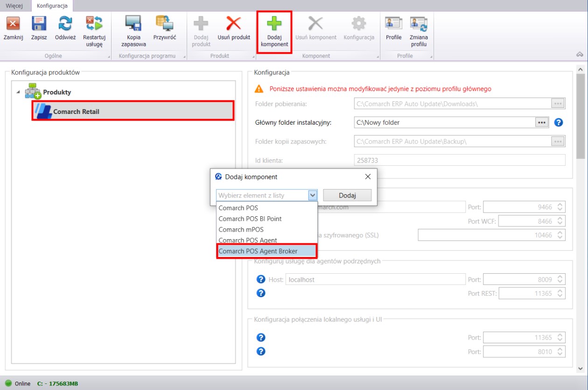Choose Comarch POS from the list
The width and height of the screenshot is (588, 390).
click(267, 208)
